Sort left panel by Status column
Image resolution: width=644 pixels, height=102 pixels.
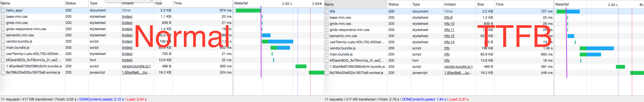tap(71, 3)
